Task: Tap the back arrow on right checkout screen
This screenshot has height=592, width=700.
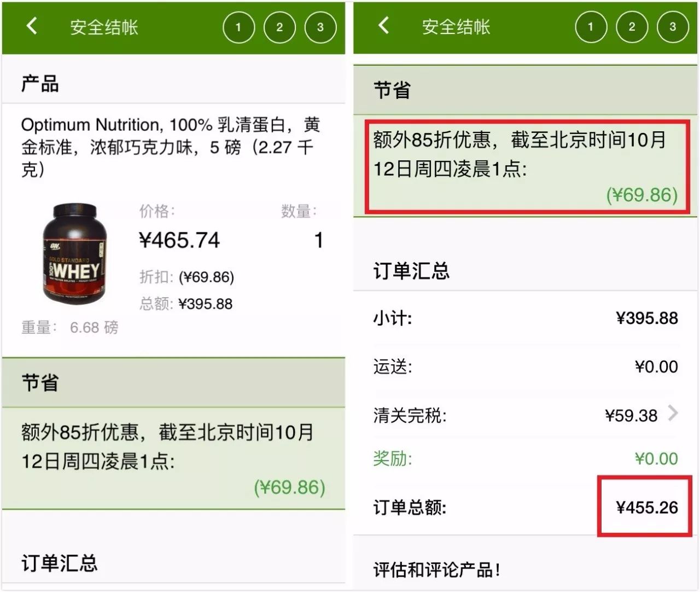Action: (x=384, y=25)
